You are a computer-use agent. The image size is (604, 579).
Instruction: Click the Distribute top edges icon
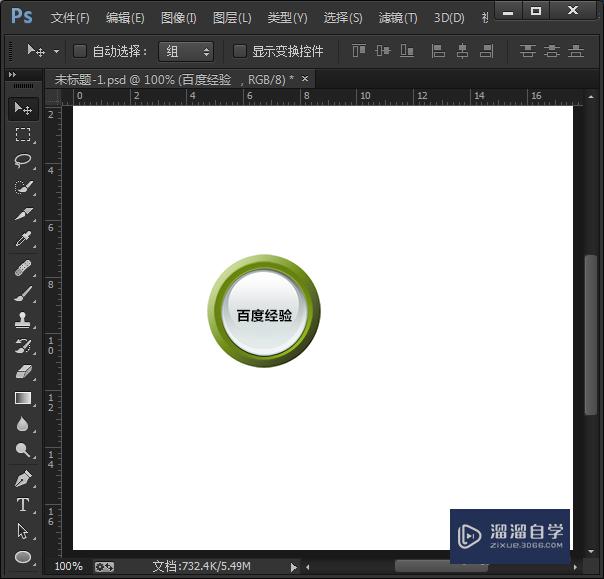528,50
